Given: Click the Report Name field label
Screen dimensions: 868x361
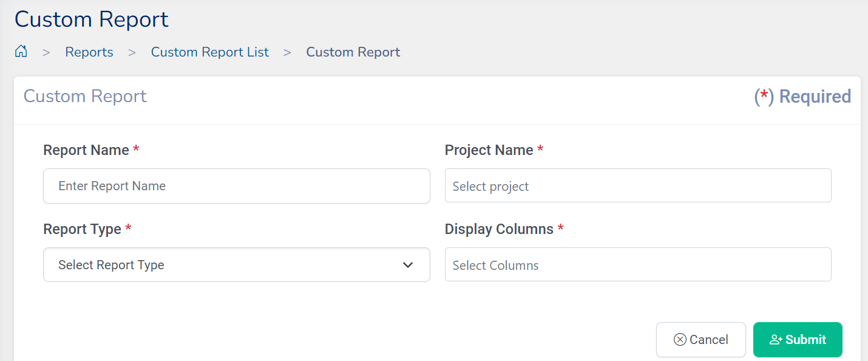Looking at the screenshot, I should pyautogui.click(x=86, y=150).
